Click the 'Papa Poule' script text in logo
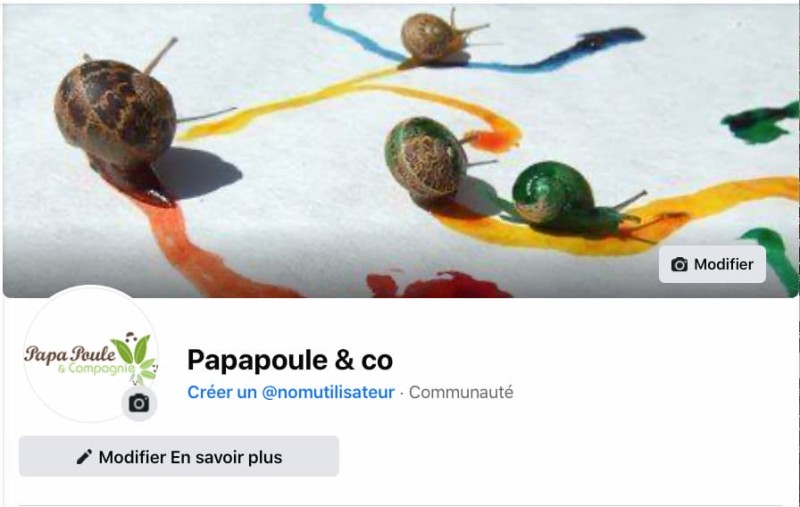 [70, 354]
